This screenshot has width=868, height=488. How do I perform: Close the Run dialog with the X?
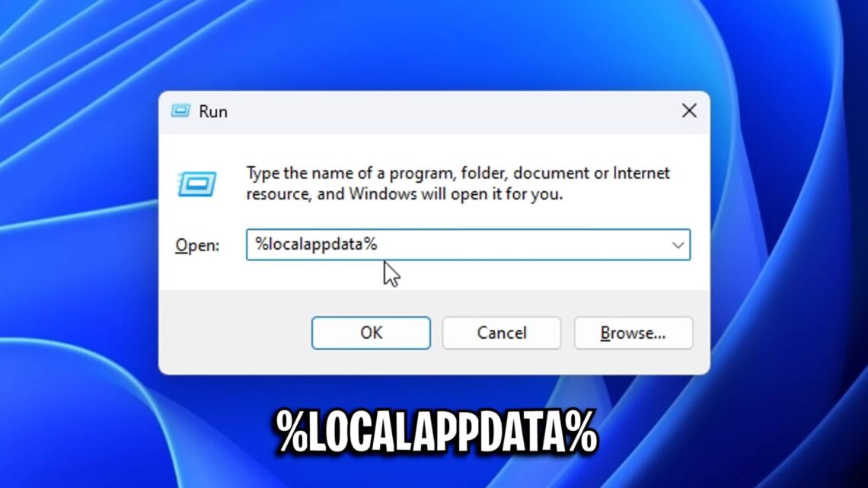[689, 110]
